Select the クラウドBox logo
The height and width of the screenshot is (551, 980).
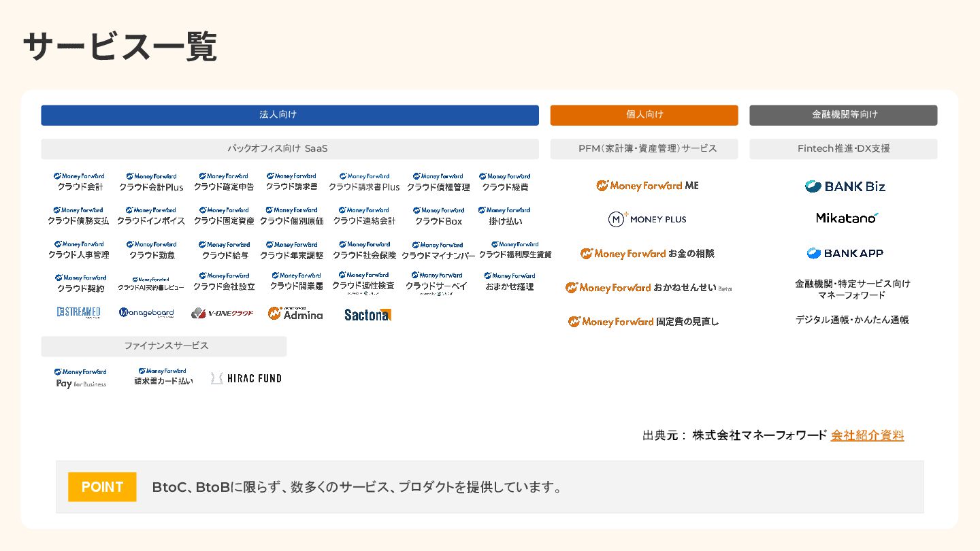(438, 216)
